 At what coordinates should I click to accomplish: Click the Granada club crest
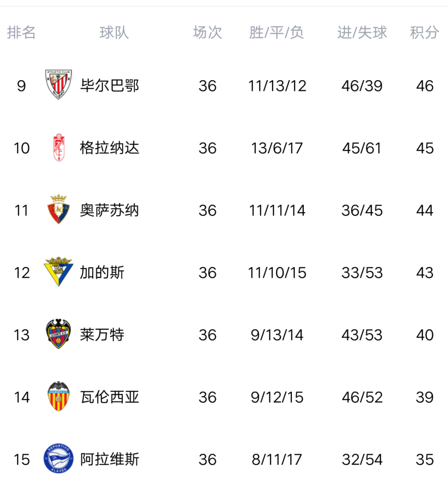[59, 147]
